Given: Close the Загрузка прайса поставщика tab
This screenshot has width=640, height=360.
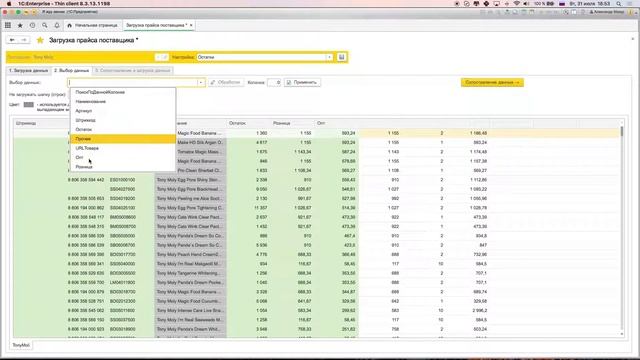Looking at the screenshot, I should tap(191, 25).
